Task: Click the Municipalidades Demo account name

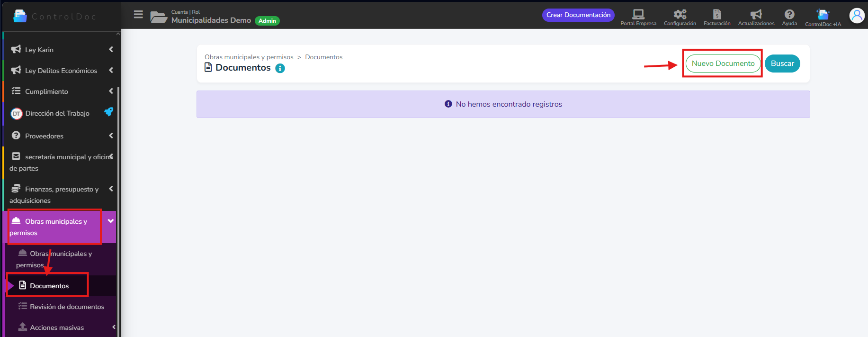Action: (211, 20)
